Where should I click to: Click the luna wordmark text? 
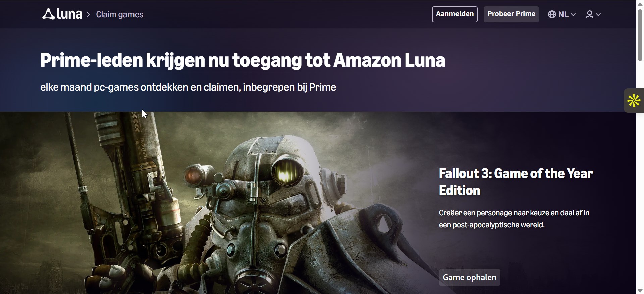tap(69, 14)
